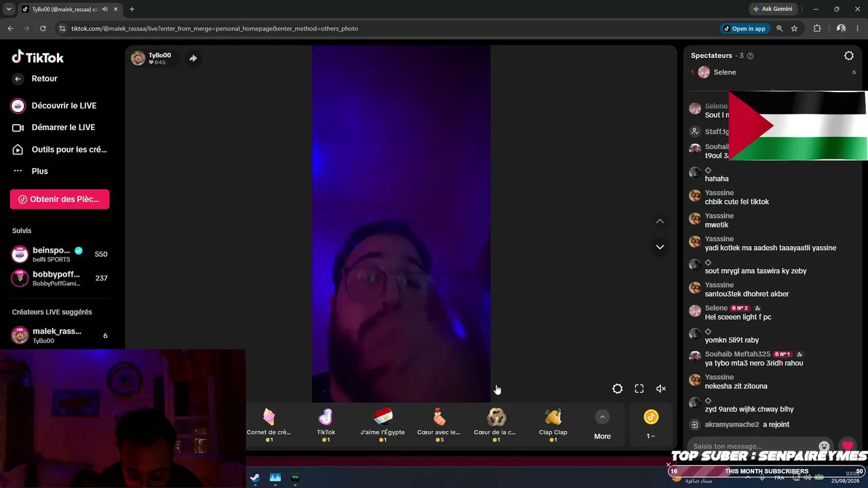
Task: Open the bobbypoff followed live channel
Action: (x=60, y=278)
